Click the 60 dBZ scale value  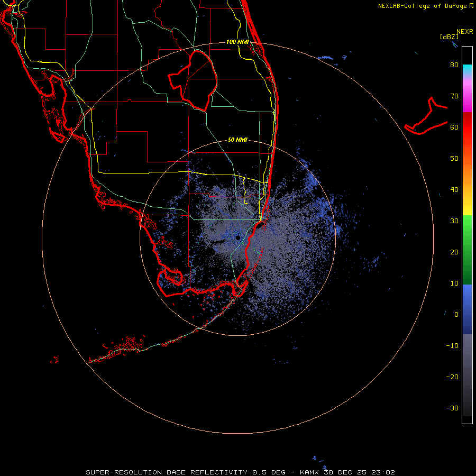(x=454, y=127)
